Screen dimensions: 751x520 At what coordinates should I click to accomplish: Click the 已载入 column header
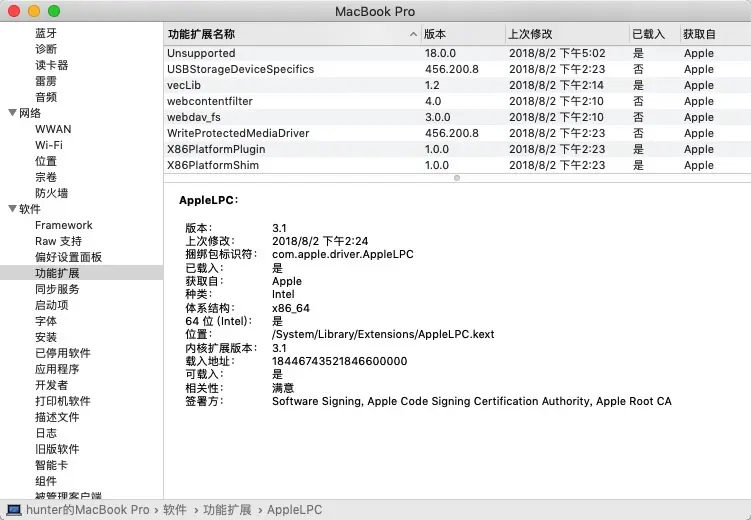[650, 34]
